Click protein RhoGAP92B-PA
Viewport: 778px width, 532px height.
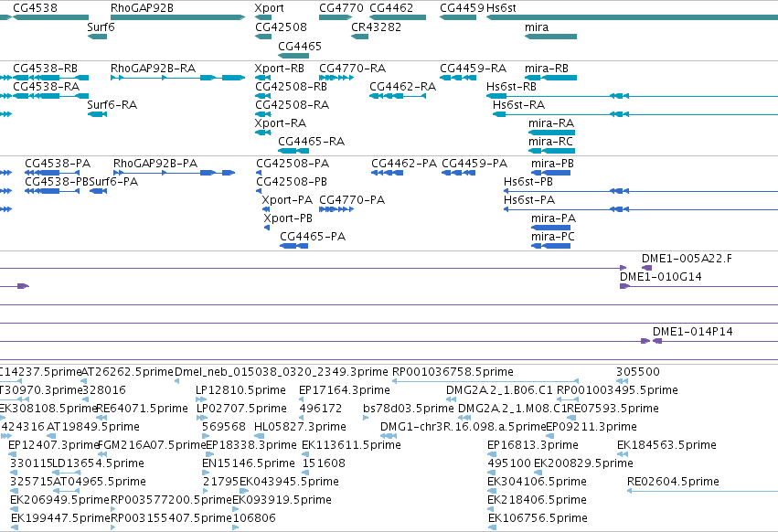(174, 173)
